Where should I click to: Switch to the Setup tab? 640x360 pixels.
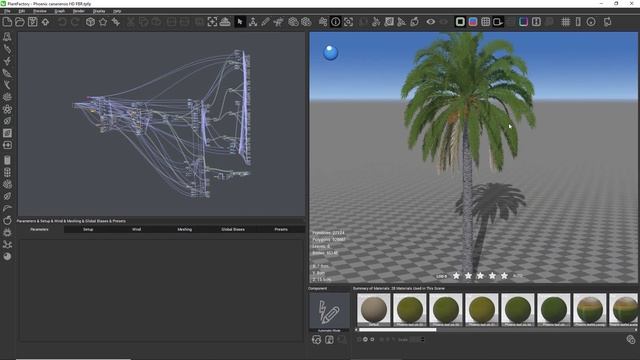[x=88, y=229]
